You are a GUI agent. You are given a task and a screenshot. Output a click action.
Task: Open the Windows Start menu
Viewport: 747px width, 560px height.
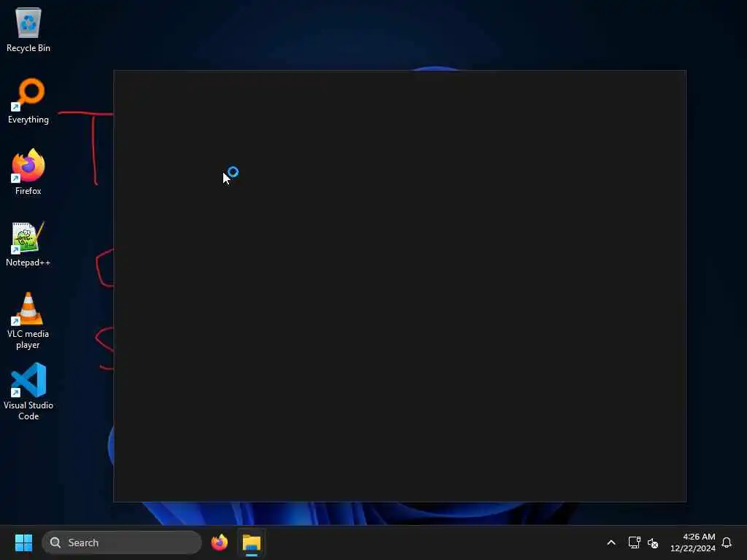[23, 542]
